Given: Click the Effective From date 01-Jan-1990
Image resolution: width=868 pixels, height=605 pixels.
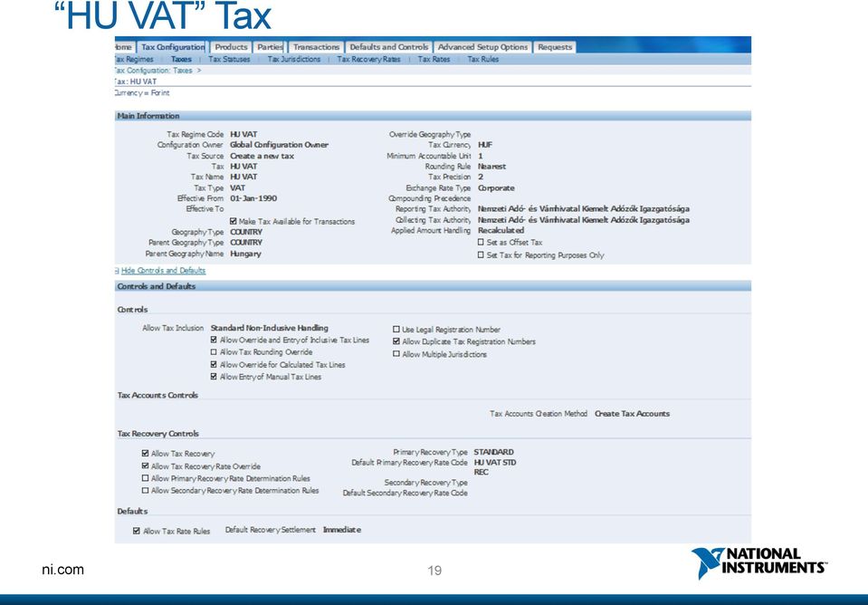Looking at the screenshot, I should pos(253,197).
